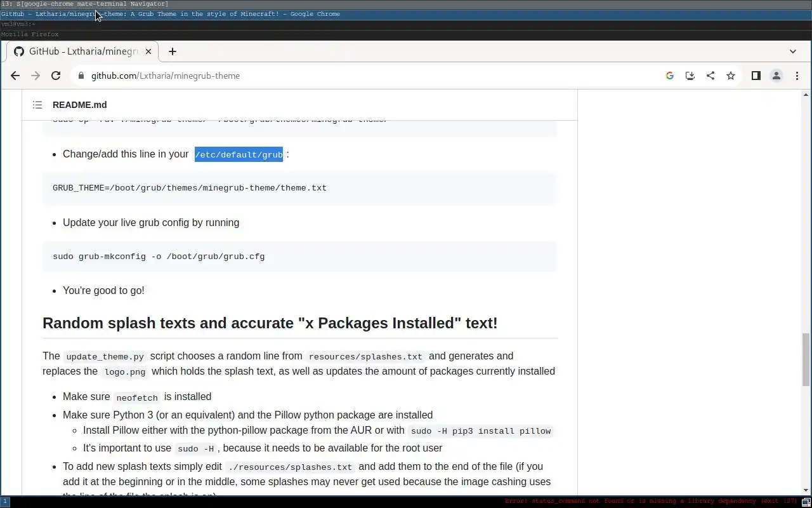This screenshot has height=508, width=812.
Task: Go forward with the forward arrow
Action: [36, 76]
